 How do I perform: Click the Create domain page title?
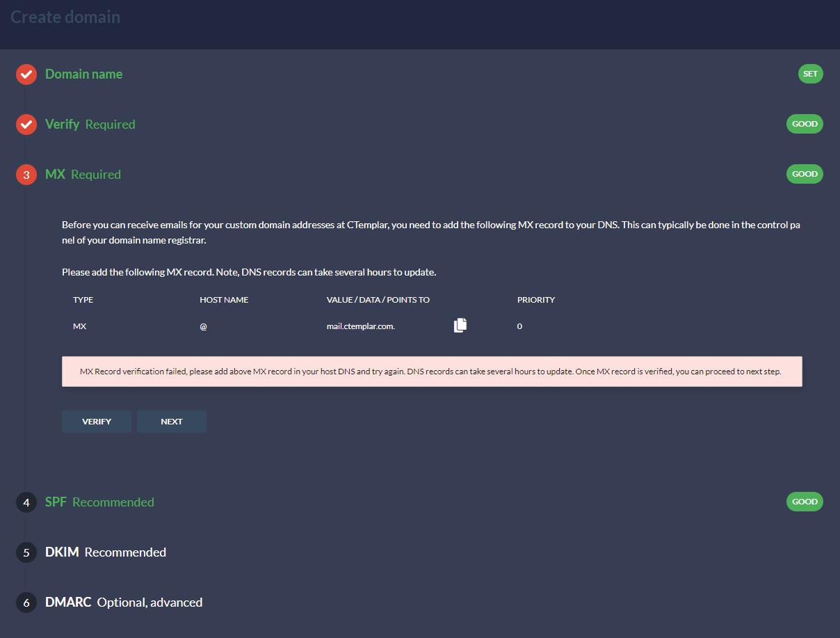pyautogui.click(x=65, y=17)
